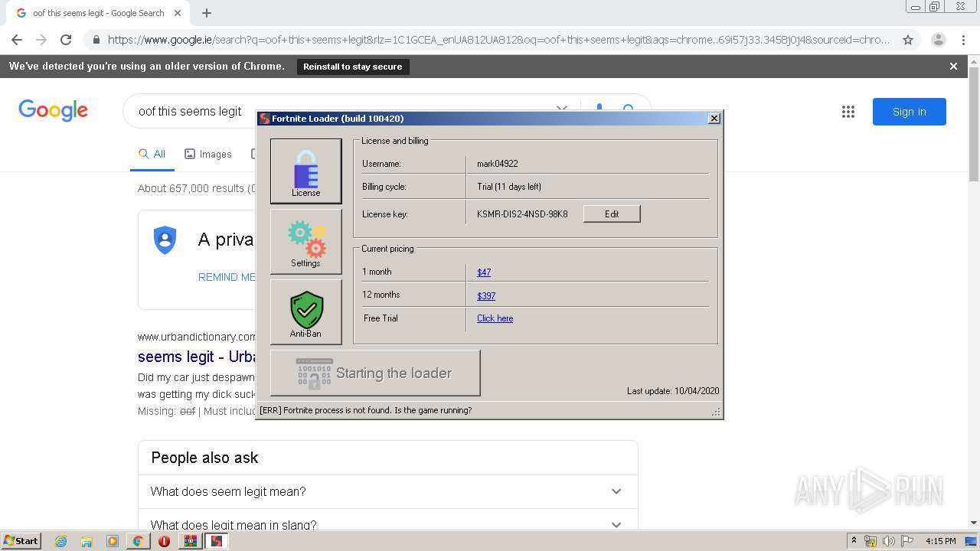Open the $47 one-month pricing link
The height and width of the screenshot is (551, 980).
coord(484,272)
